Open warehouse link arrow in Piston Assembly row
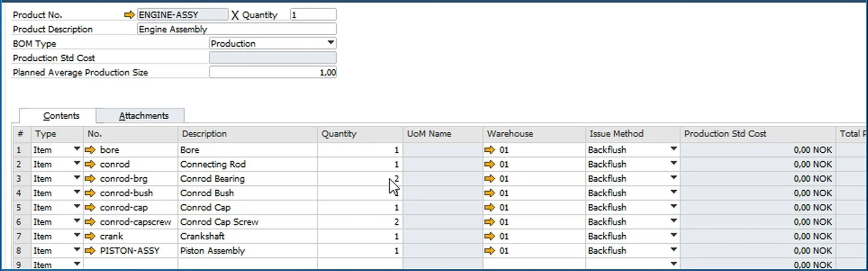 (x=490, y=250)
